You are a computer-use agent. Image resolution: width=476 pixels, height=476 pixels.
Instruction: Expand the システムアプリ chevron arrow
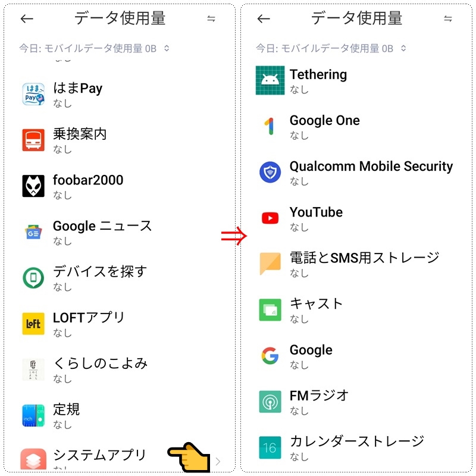coord(218,461)
